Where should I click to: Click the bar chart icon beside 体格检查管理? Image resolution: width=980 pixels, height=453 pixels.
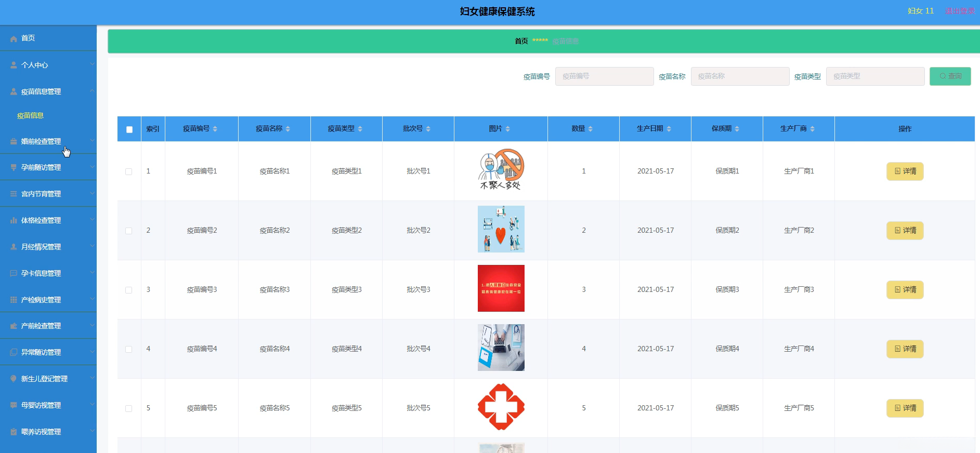coord(14,221)
